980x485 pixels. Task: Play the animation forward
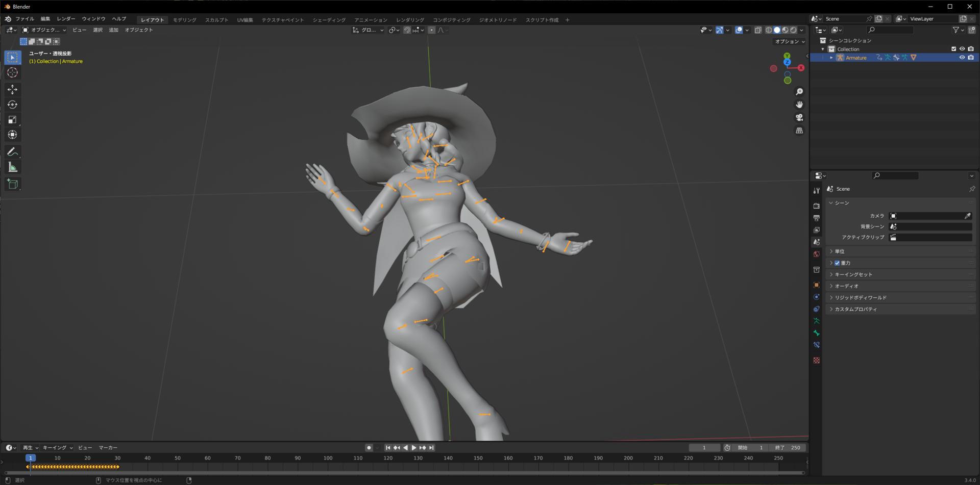[414, 448]
